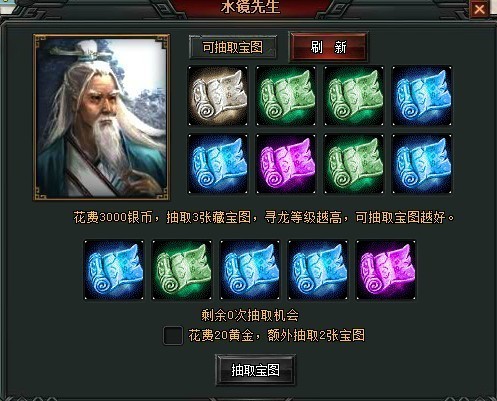Viewport: 497px width, 401px height.
Task: Pick the purple scroll in the available grid
Action: pos(286,164)
